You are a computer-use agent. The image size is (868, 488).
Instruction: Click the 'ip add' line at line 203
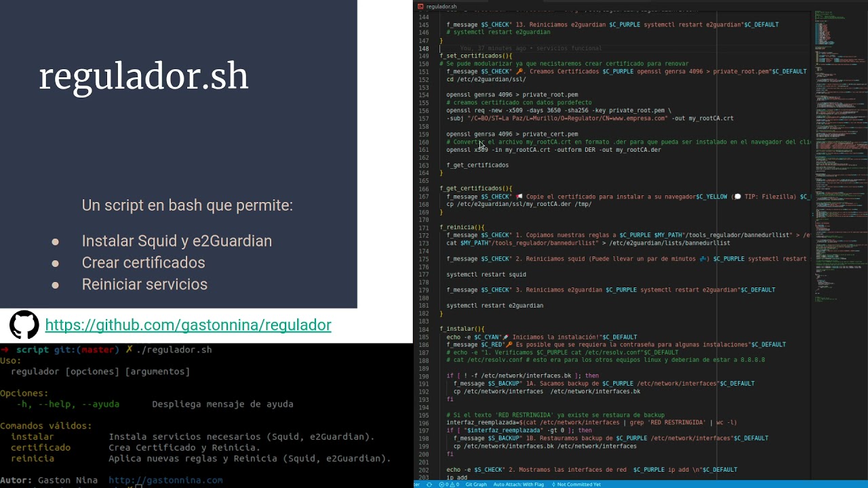pos(457,478)
